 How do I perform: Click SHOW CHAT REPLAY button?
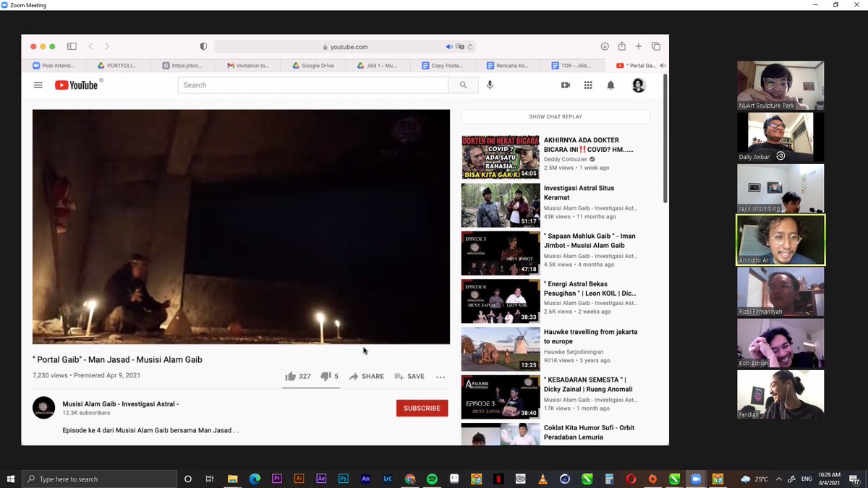pyautogui.click(x=556, y=116)
